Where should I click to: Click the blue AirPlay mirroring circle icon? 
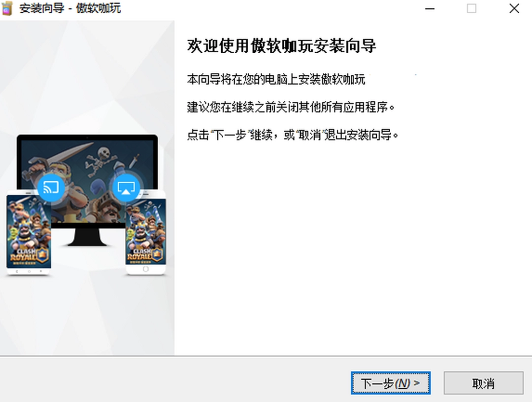pyautogui.click(x=126, y=187)
